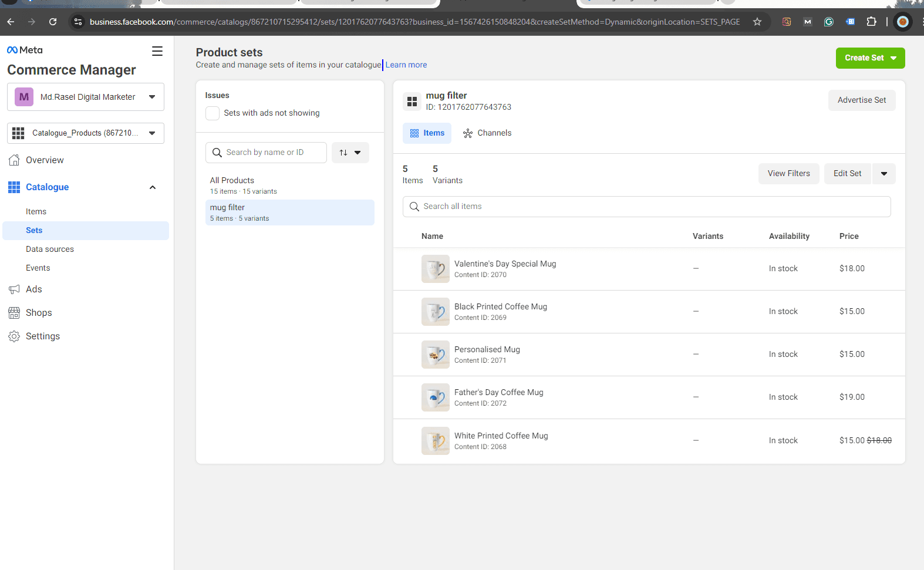The image size is (924, 570).
Task: Click the magnifier icon in set search
Action: click(x=217, y=153)
